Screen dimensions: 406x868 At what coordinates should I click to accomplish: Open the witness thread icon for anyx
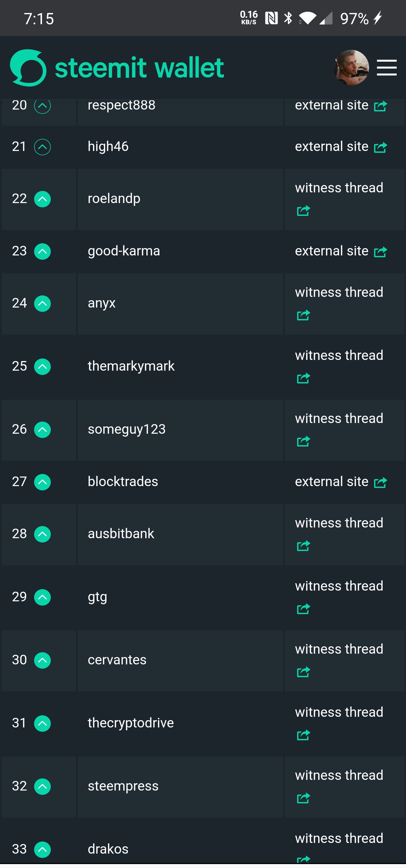[x=303, y=315]
